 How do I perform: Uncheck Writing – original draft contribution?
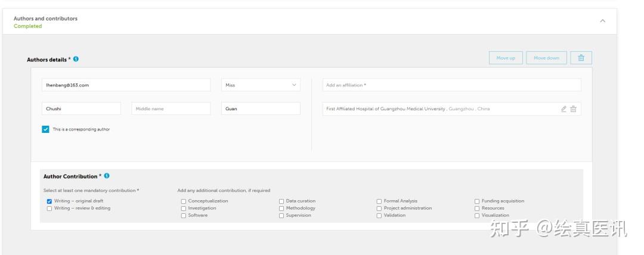[49, 201]
